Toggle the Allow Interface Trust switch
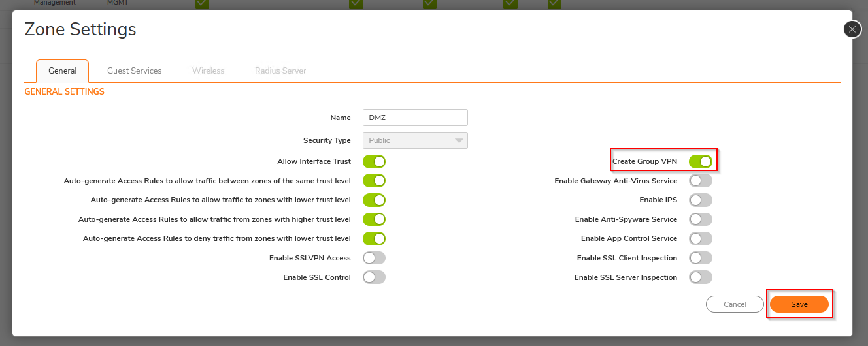Viewport: 868px width, 346px height. (x=374, y=161)
